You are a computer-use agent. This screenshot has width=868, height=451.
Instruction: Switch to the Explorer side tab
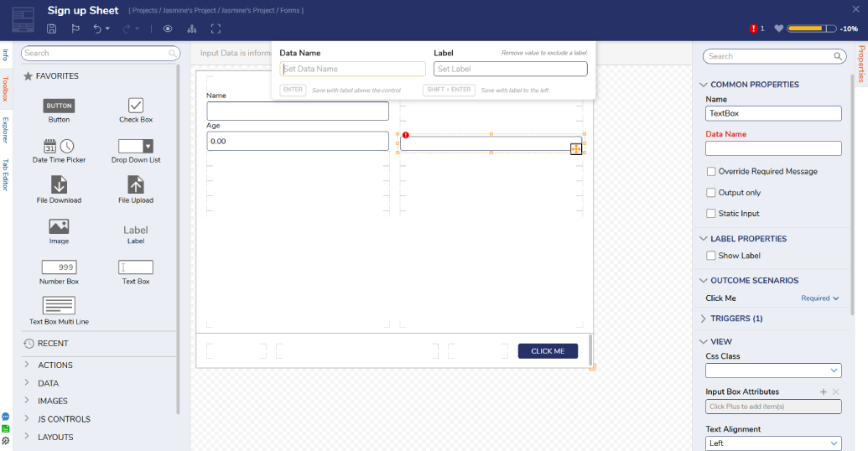click(6, 130)
